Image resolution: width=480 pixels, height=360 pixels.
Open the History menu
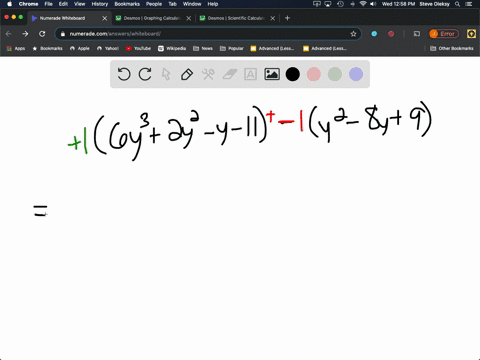[x=100, y=4]
